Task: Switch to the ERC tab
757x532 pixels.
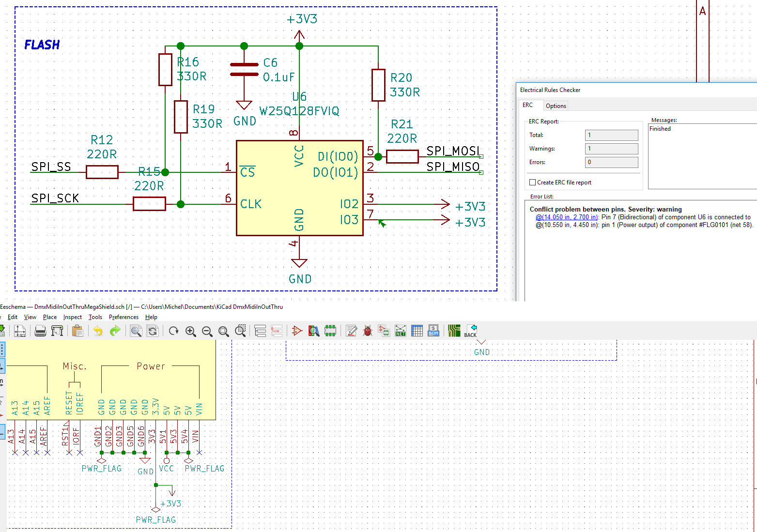Action: pos(527,105)
